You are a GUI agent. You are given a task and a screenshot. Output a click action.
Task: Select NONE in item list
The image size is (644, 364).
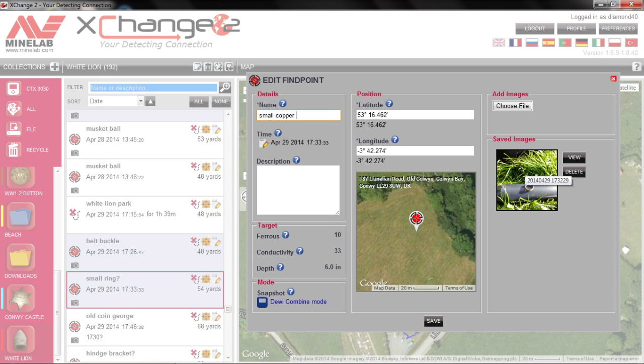[x=221, y=101]
